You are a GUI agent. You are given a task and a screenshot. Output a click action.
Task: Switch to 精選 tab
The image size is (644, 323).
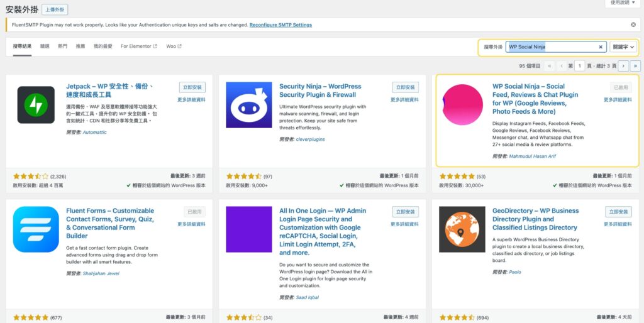45,47
